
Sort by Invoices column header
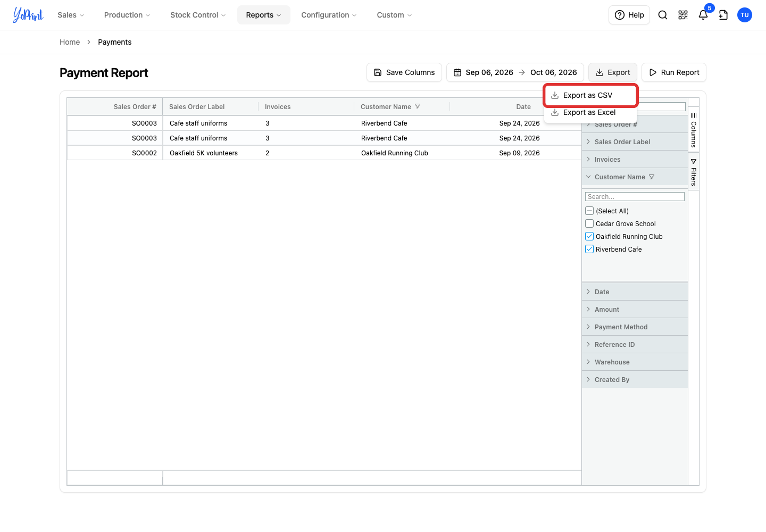click(x=306, y=106)
